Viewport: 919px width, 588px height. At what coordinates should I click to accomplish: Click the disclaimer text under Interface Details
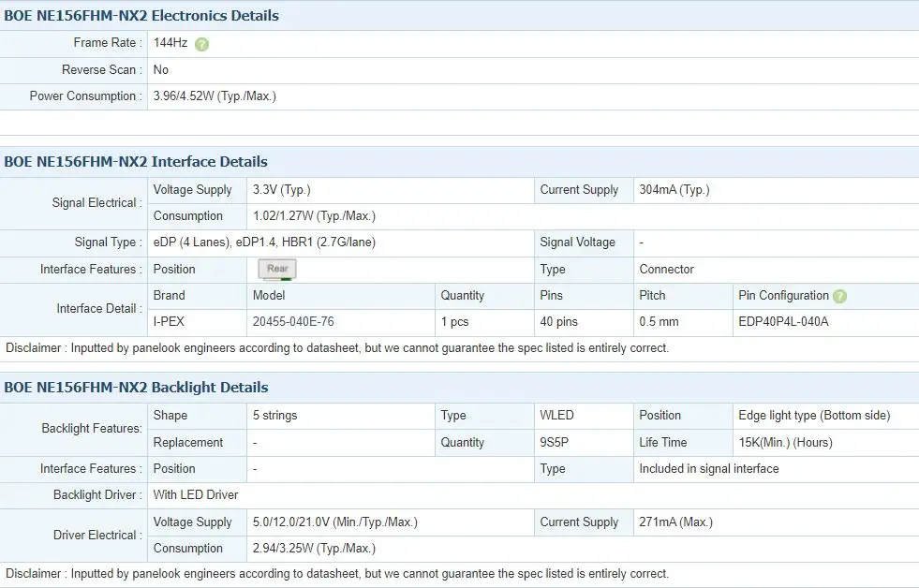(x=337, y=348)
